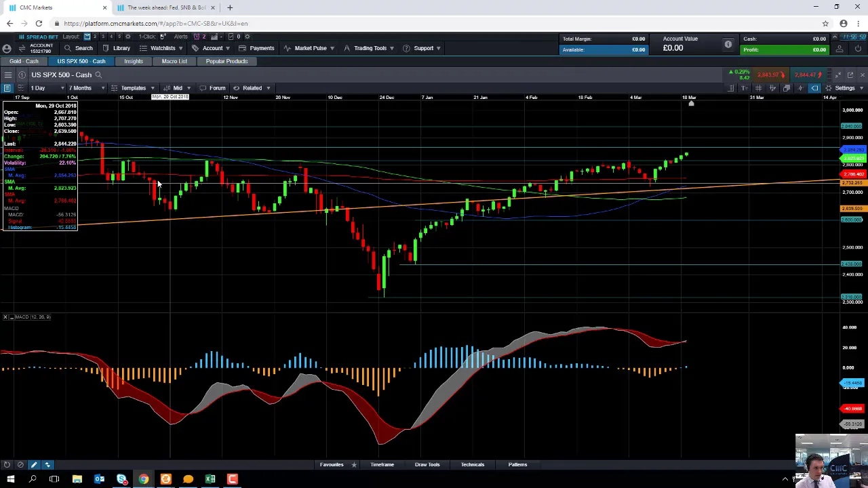The height and width of the screenshot is (488, 868).
Task: Open Windows Start menu
Action: click(x=10, y=479)
